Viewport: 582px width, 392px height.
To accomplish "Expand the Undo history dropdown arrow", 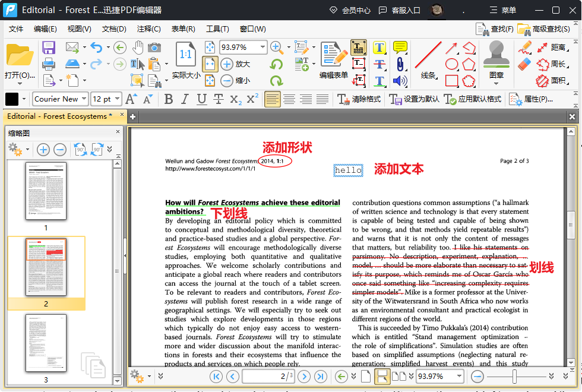I will point(108,48).
